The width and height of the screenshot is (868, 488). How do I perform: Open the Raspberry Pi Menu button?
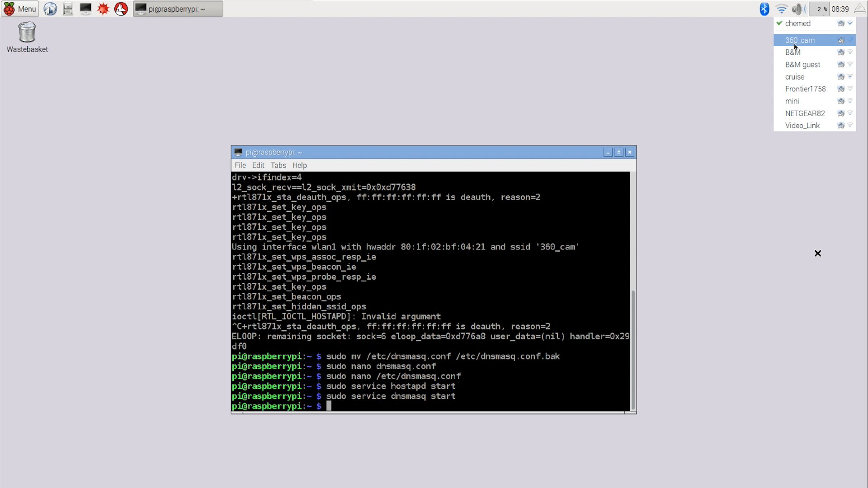(20, 9)
